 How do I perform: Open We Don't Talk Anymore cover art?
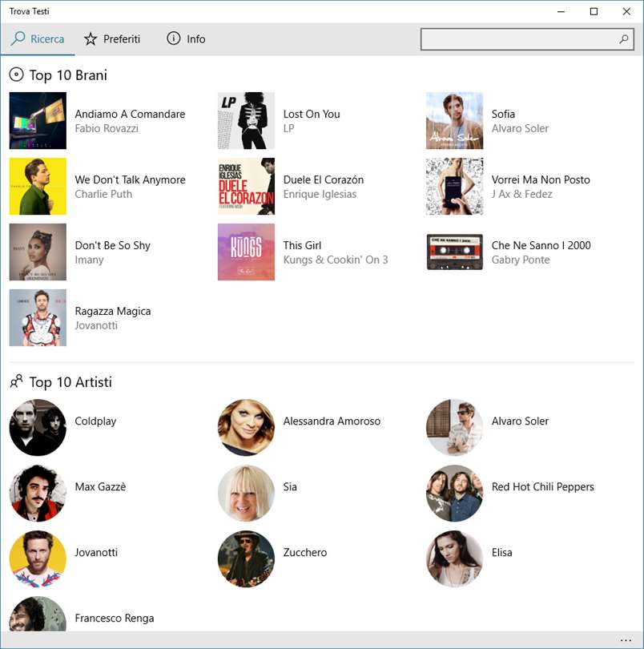coord(38,186)
